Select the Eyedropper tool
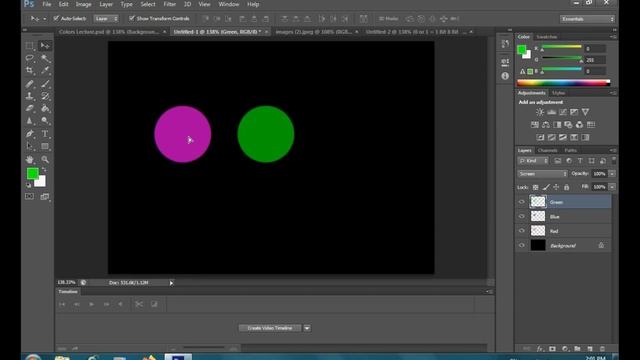The width and height of the screenshot is (640, 360). tap(45, 70)
